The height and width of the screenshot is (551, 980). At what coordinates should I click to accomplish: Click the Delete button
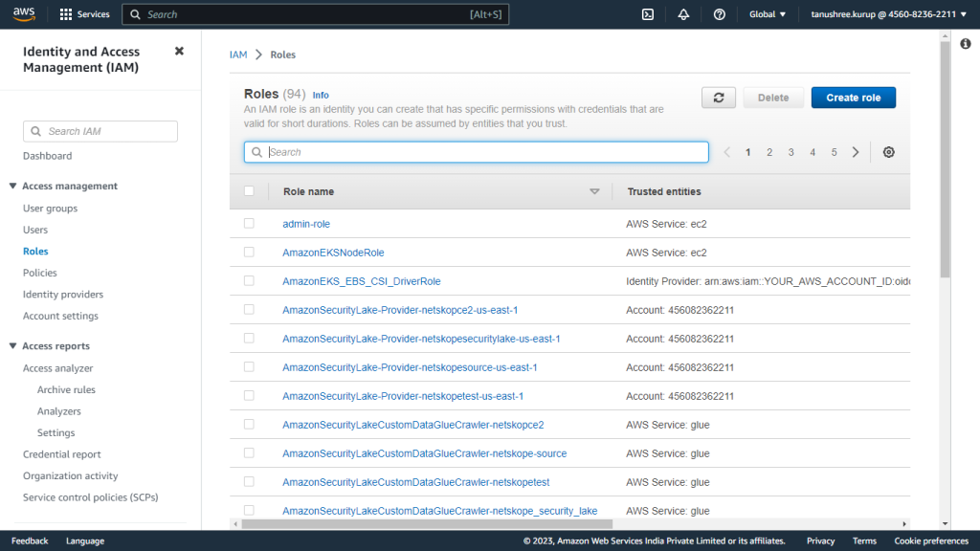coord(773,98)
